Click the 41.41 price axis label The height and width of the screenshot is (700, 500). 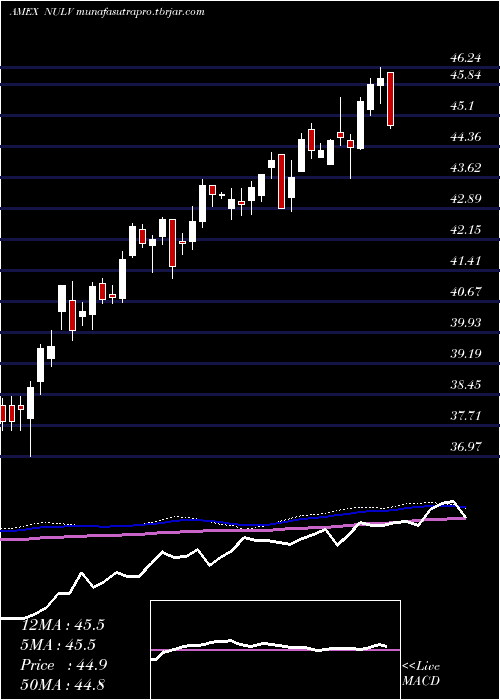click(466, 261)
